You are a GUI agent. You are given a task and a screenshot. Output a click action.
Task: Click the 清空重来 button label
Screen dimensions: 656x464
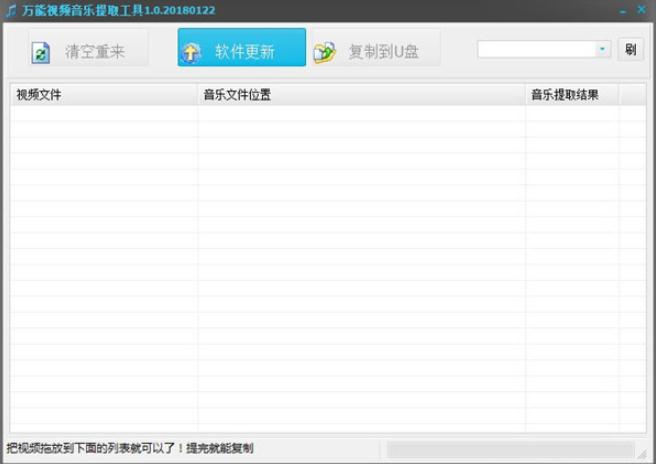click(x=95, y=52)
